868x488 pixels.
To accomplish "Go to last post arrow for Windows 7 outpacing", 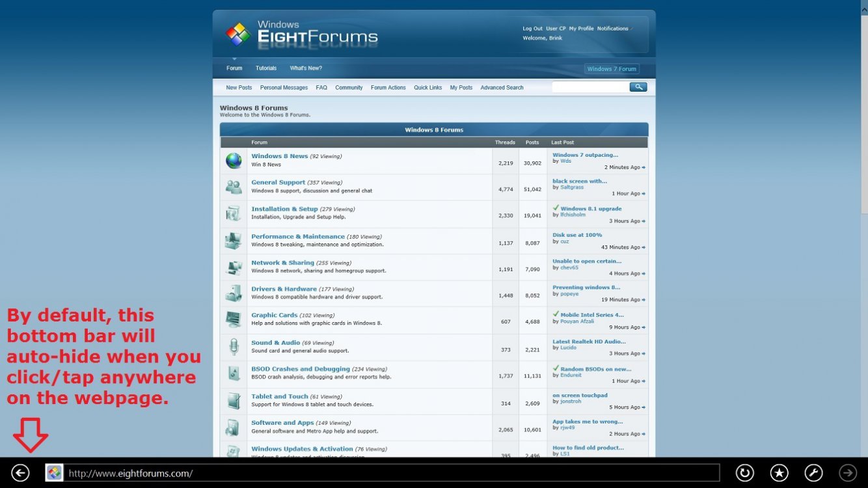I will (644, 168).
